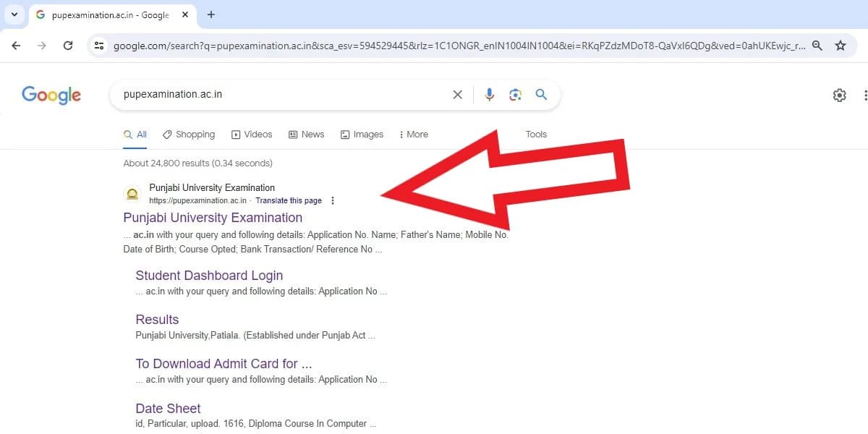This screenshot has width=868, height=434.
Task: Submit search with the magnifier button
Action: 541,95
